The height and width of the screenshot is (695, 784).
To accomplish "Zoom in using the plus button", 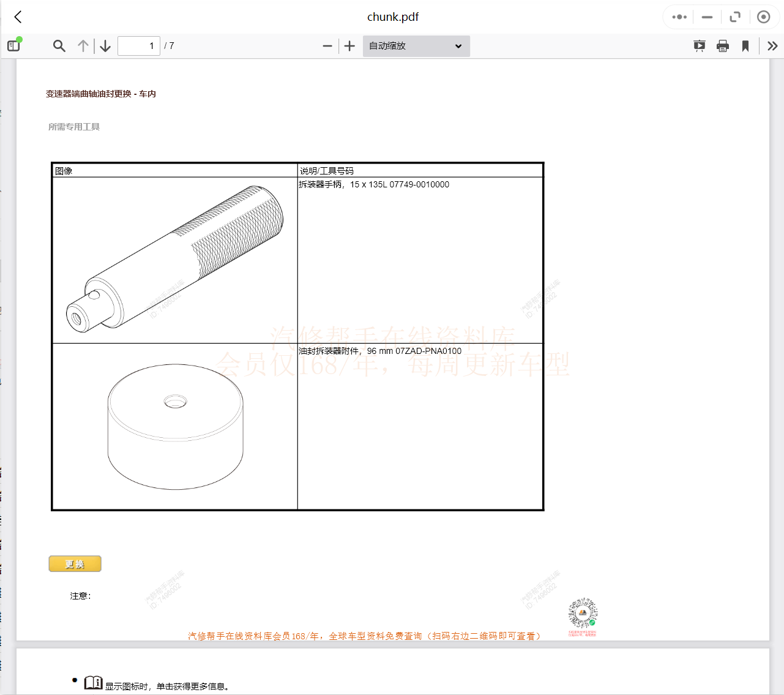I will [x=349, y=46].
